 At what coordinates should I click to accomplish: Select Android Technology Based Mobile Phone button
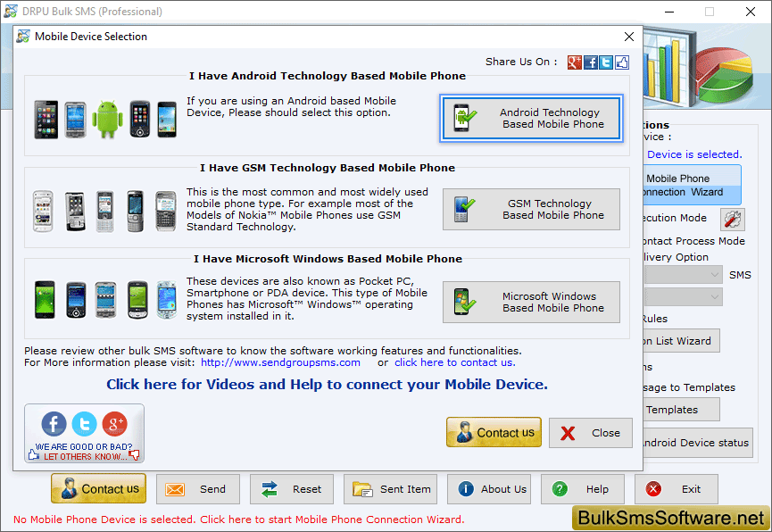[531, 118]
